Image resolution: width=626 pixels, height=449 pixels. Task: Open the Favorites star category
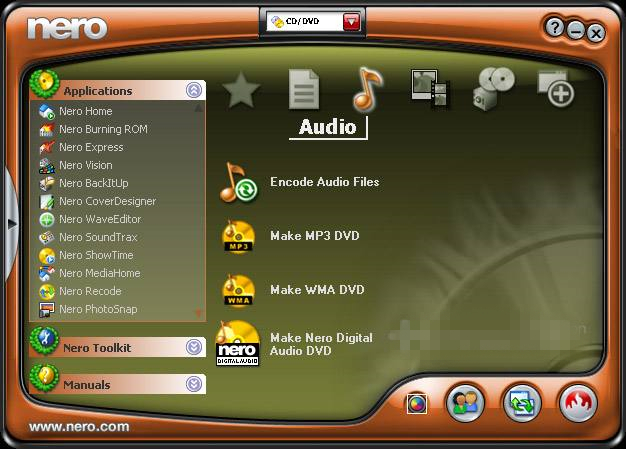241,91
